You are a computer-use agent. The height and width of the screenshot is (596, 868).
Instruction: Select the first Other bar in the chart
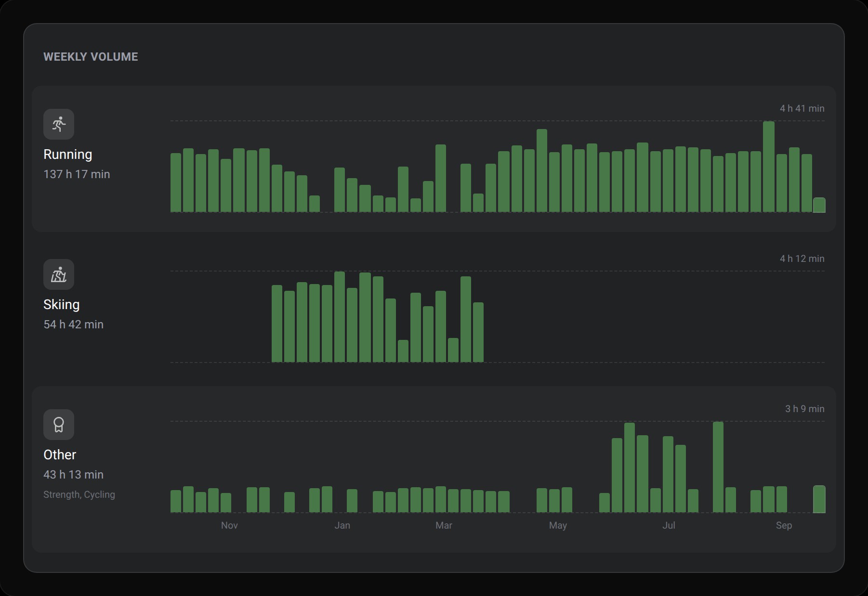tap(176, 501)
